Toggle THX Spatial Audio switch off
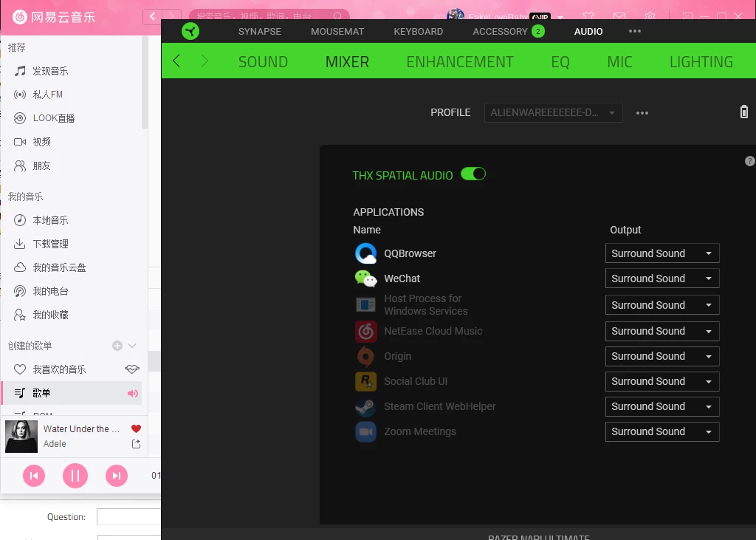The width and height of the screenshot is (756, 540). click(473, 174)
